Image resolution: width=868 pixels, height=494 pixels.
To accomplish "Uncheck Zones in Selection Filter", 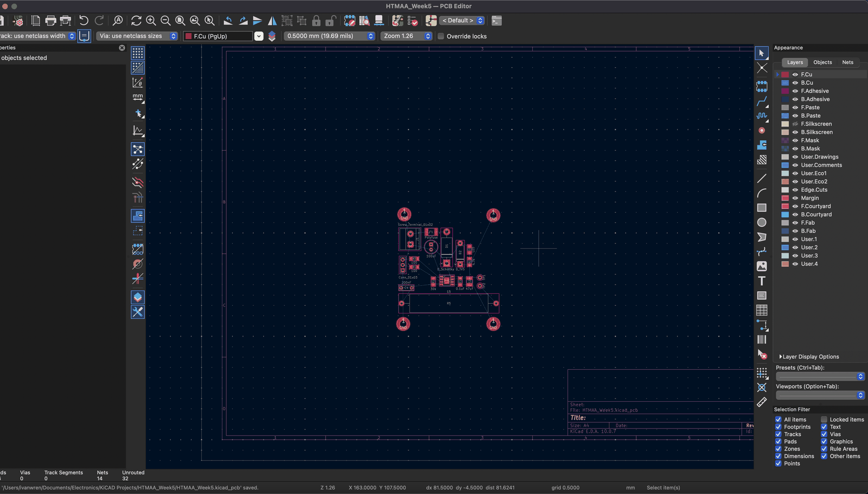I will tap(778, 449).
